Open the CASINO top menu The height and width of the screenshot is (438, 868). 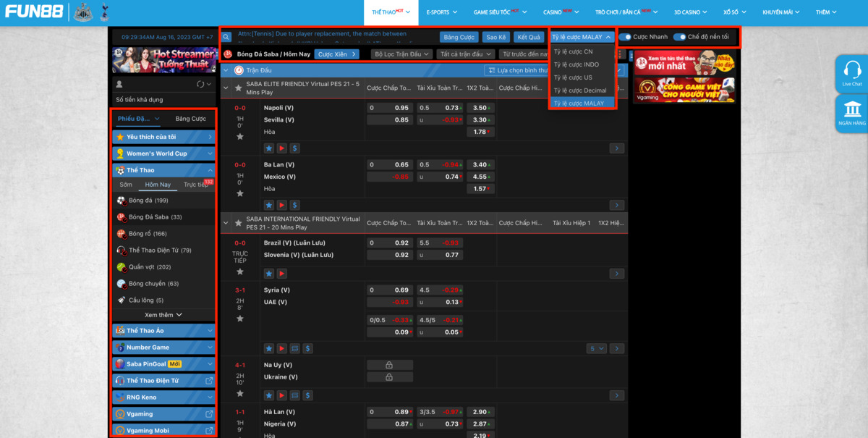556,12
